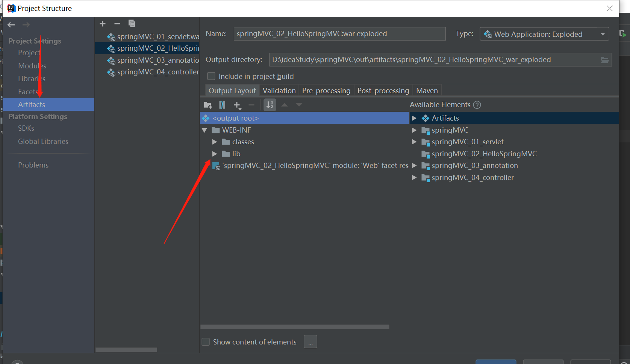Expand springMVC_03_annotation available element
Viewport: 630px width, 364px height.
tap(414, 166)
